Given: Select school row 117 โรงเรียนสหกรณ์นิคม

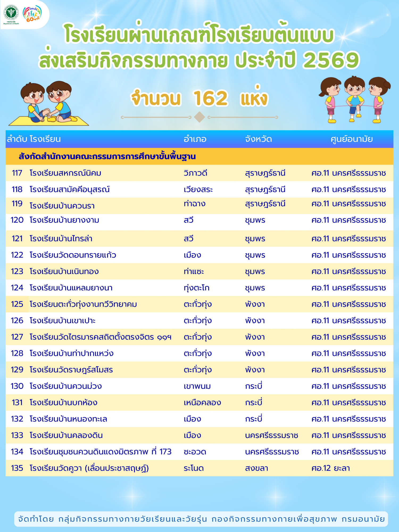Looking at the screenshot, I should [x=65, y=173].
